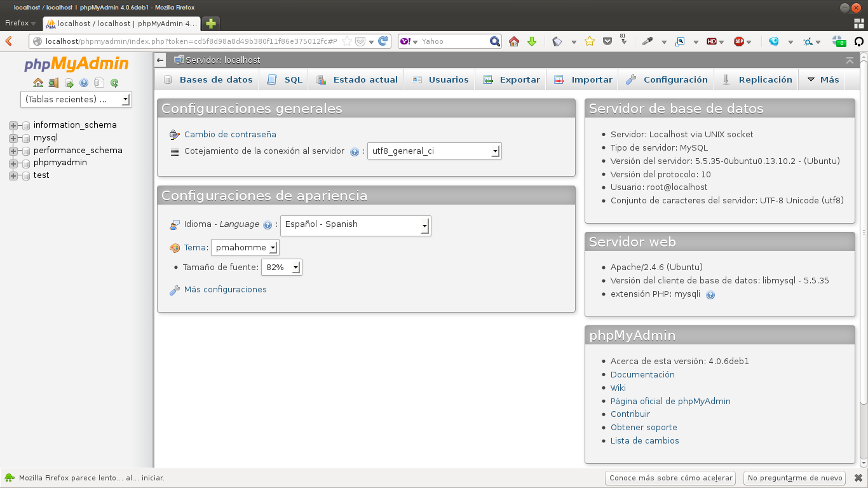Click help icon next to collation label
Viewport: 868px width, 488px height.
pos(355,152)
